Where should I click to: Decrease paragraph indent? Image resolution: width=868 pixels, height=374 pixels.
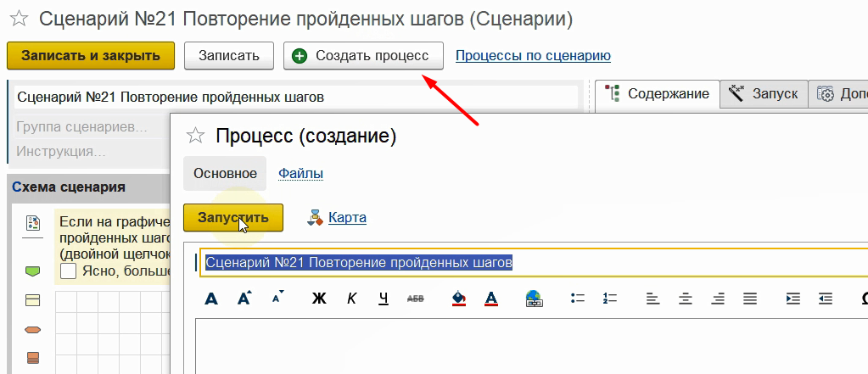coord(826,299)
